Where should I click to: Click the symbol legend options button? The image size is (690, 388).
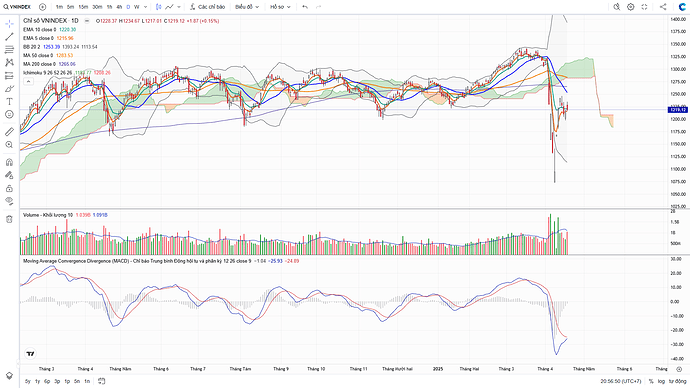[87, 21]
